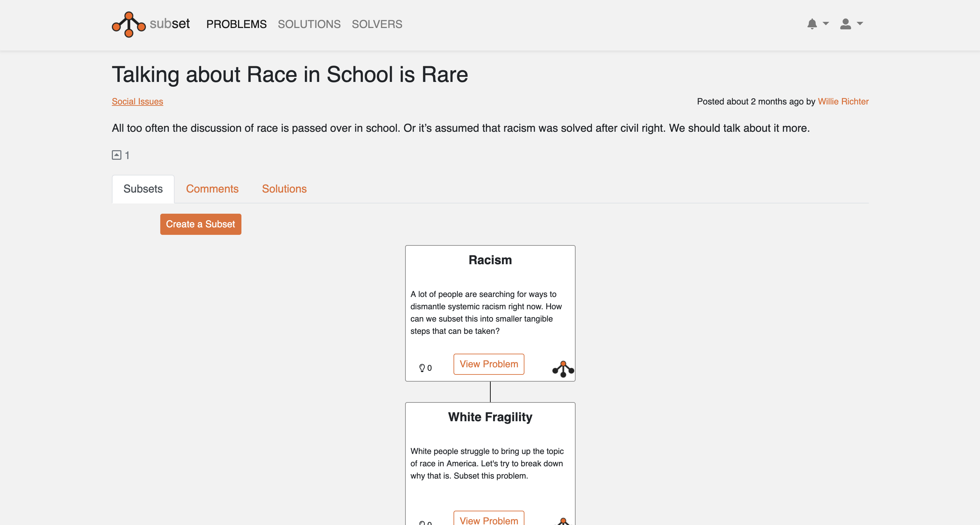Image resolution: width=980 pixels, height=525 pixels.
Task: Switch to the Solutions tab
Action: coord(284,189)
